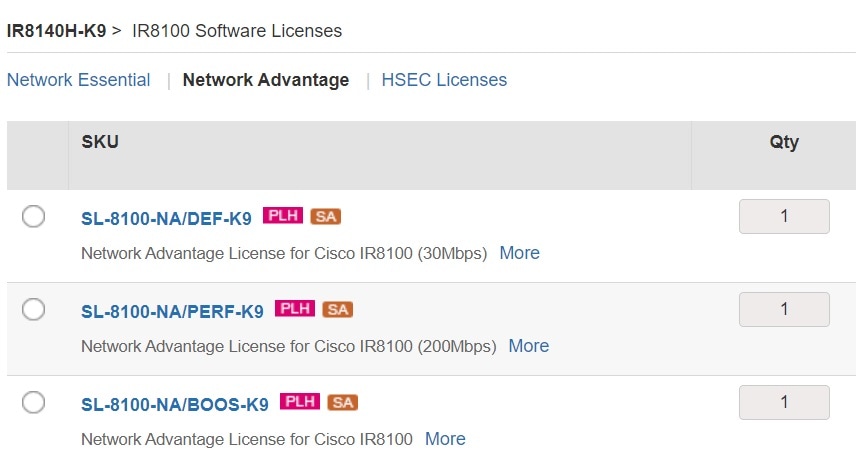Open the HSEC Licenses tab
The height and width of the screenshot is (465, 856).
(444, 80)
